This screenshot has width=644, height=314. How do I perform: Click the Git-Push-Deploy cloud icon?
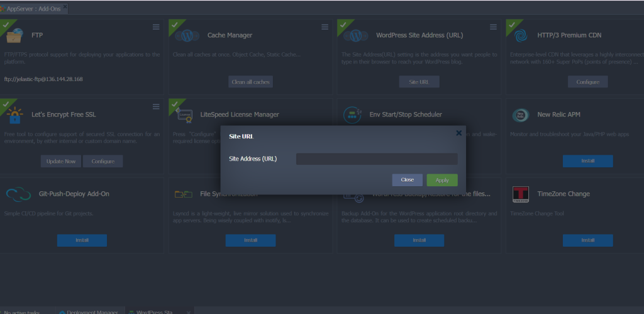18,194
